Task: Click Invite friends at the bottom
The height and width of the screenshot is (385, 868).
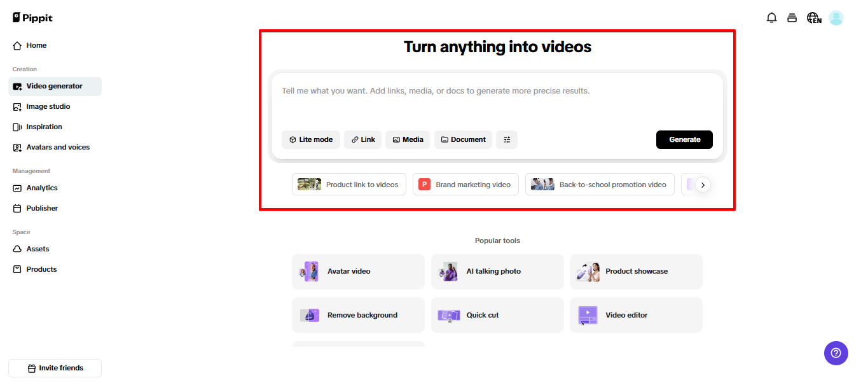Action: [x=54, y=368]
